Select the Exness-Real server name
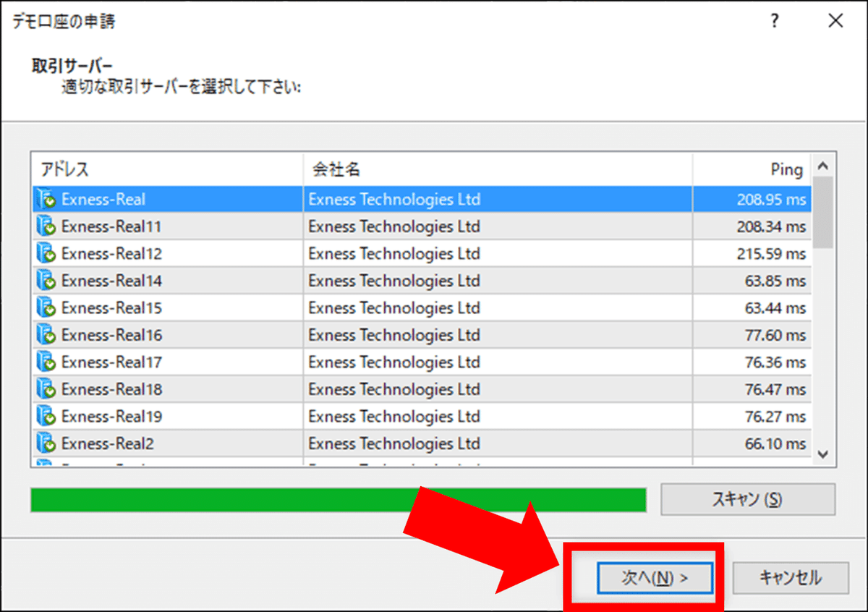The width and height of the screenshot is (868, 612). 103,200
